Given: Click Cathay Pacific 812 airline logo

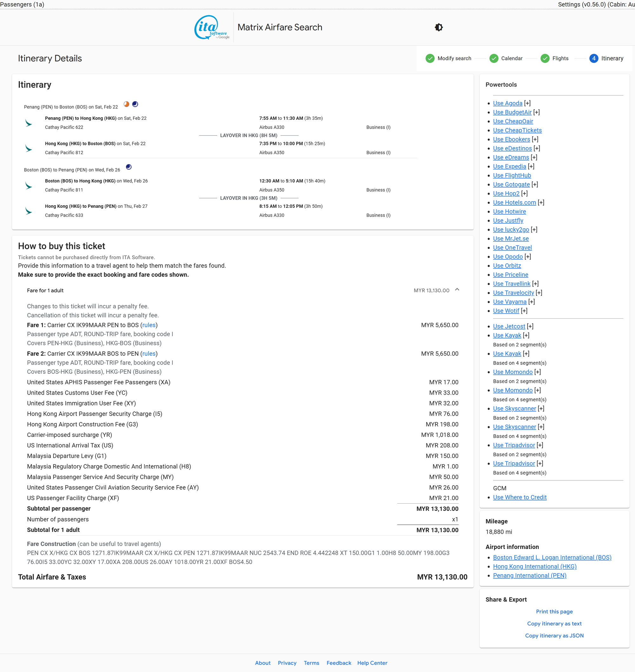Looking at the screenshot, I should 29,148.
